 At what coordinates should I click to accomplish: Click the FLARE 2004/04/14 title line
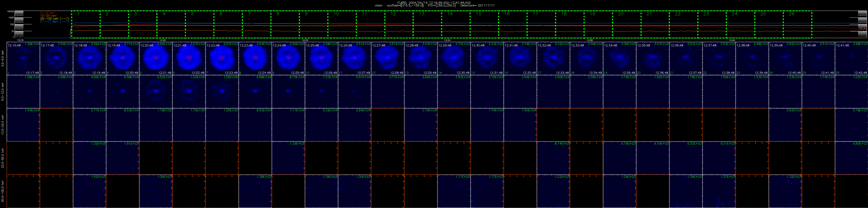[x=434, y=2]
